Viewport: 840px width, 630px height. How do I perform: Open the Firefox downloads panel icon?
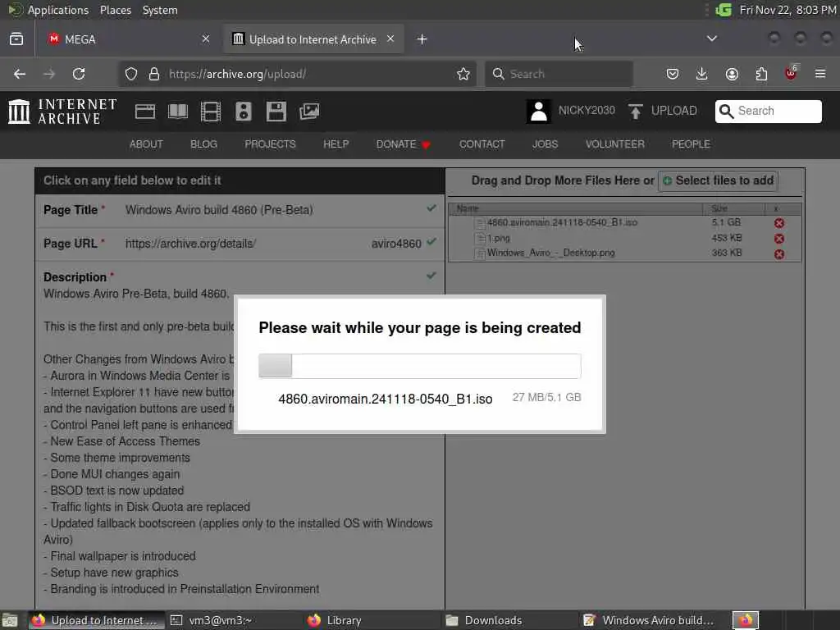[x=702, y=74]
